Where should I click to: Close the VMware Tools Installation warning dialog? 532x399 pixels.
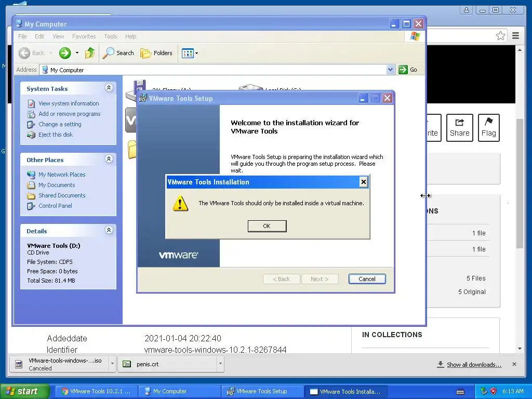coord(363,182)
